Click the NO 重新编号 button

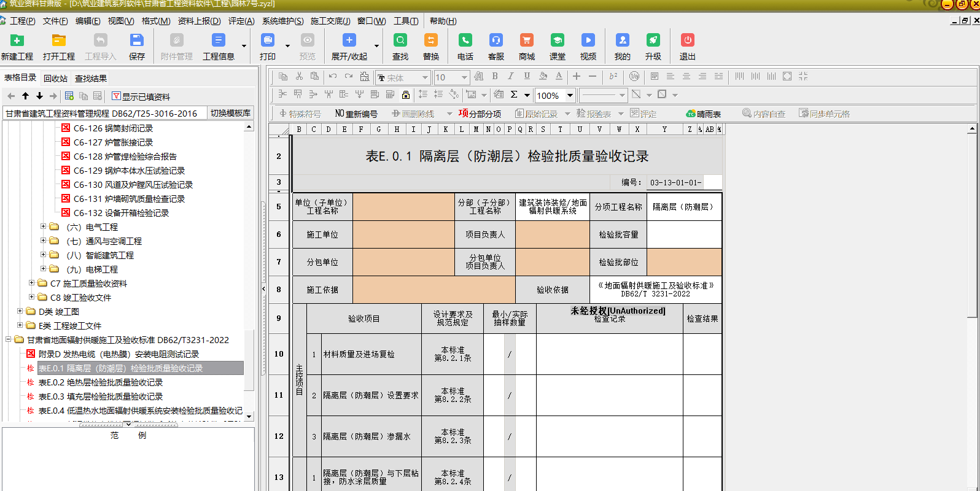point(356,114)
